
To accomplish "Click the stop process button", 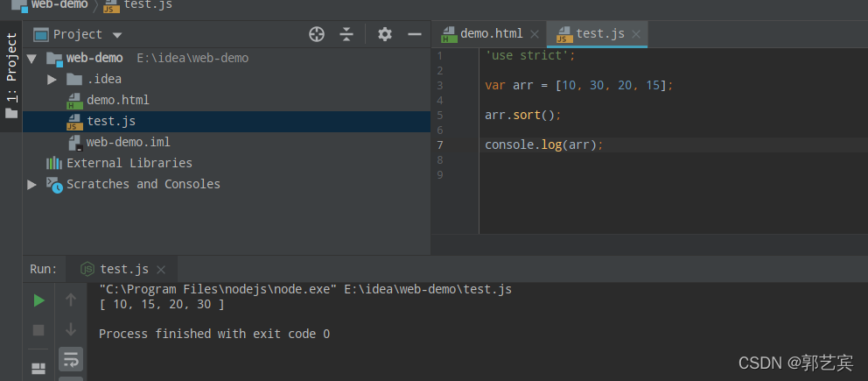I will (x=38, y=330).
